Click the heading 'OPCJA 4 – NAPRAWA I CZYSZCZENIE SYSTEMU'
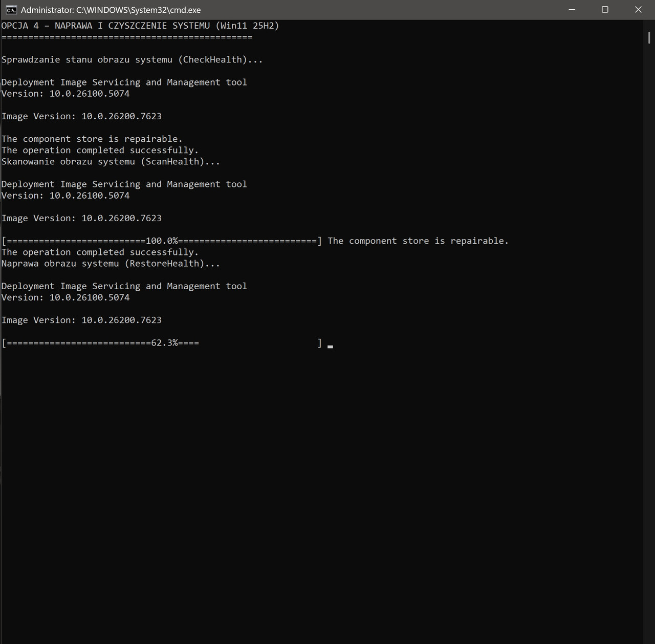 point(106,26)
